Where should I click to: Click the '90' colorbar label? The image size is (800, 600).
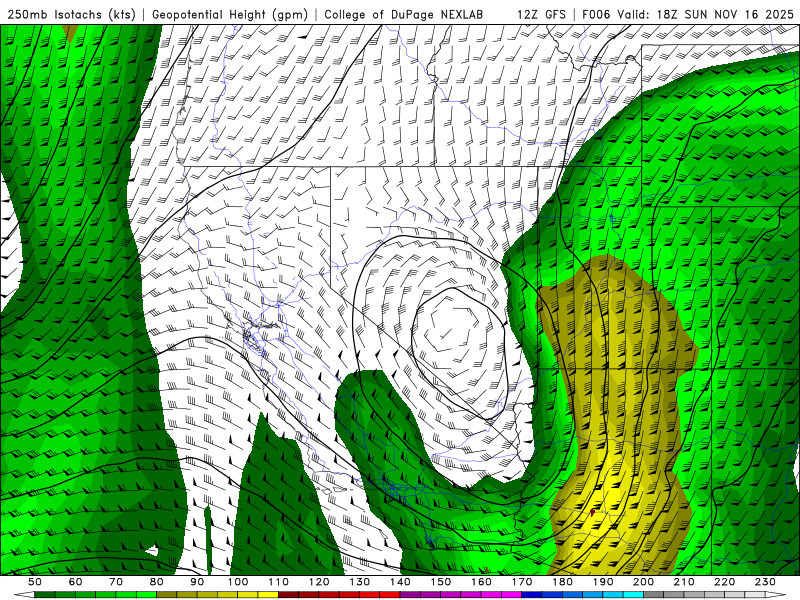(x=197, y=582)
